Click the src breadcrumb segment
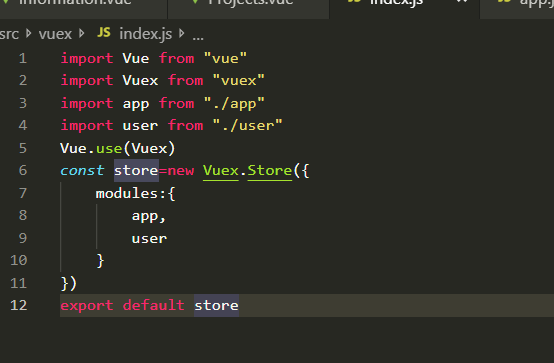Screen dimensions: 554x363 pyautogui.click(x=9, y=34)
